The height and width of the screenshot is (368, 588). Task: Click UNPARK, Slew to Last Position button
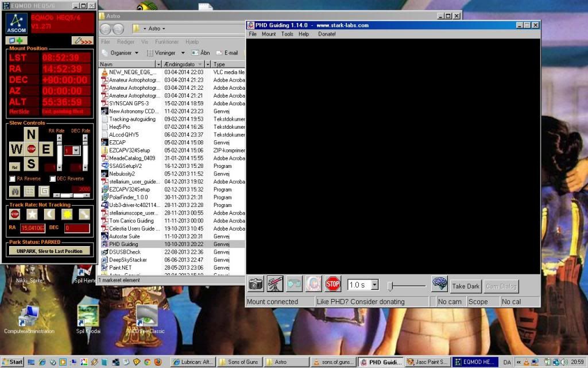tap(49, 251)
